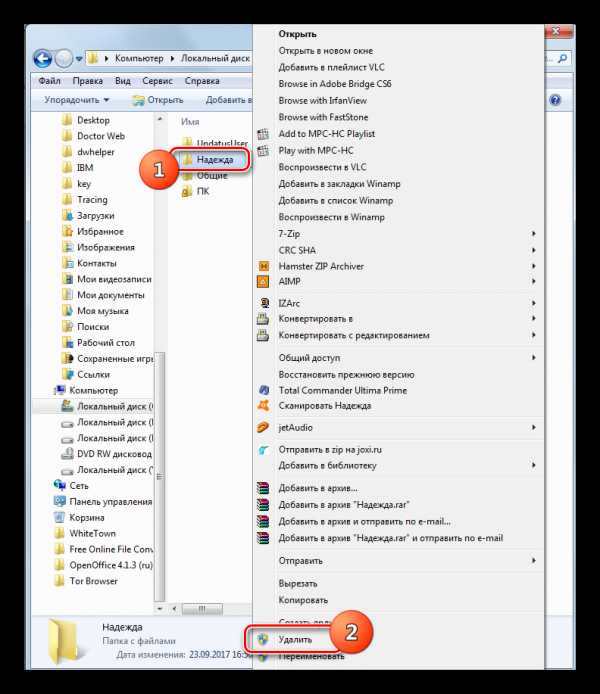Click the IBM folder icon
Image resolution: width=600 pixels, height=694 pixels.
(67, 168)
